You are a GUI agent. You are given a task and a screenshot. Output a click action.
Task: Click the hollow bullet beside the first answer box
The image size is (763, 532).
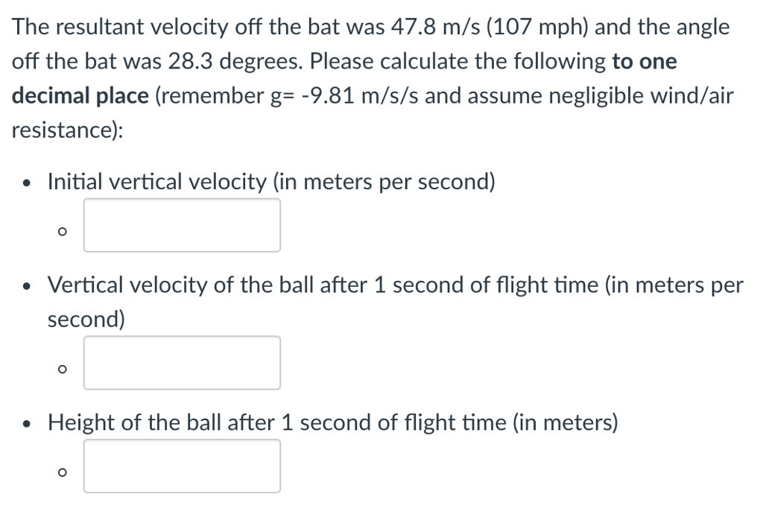62,232
